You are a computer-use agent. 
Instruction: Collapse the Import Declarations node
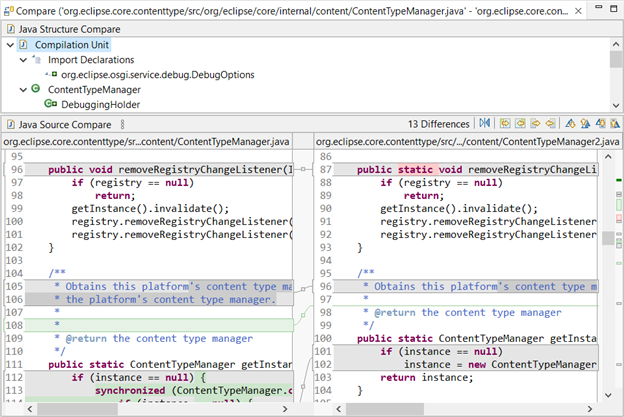click(x=23, y=60)
